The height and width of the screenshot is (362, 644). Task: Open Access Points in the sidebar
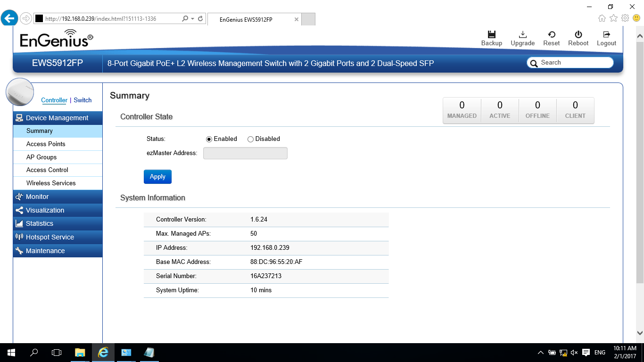tap(46, 144)
